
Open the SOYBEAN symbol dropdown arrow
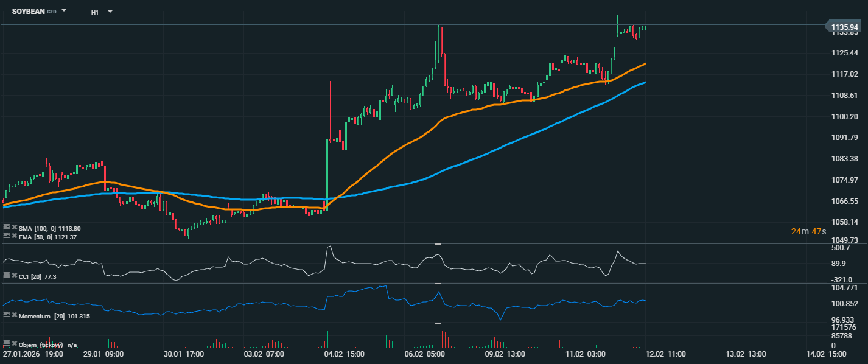coord(65,11)
